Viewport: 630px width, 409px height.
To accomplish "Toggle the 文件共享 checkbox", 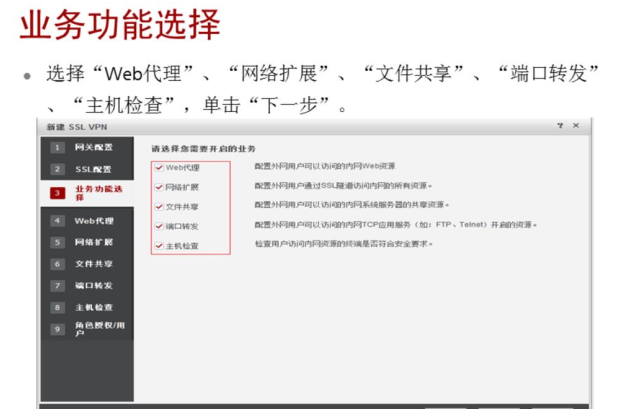I will (159, 207).
